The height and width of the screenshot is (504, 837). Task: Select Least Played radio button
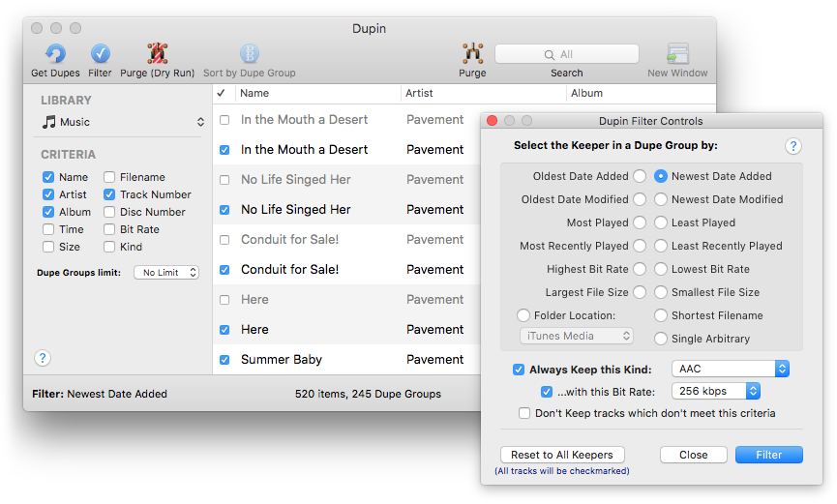point(660,222)
